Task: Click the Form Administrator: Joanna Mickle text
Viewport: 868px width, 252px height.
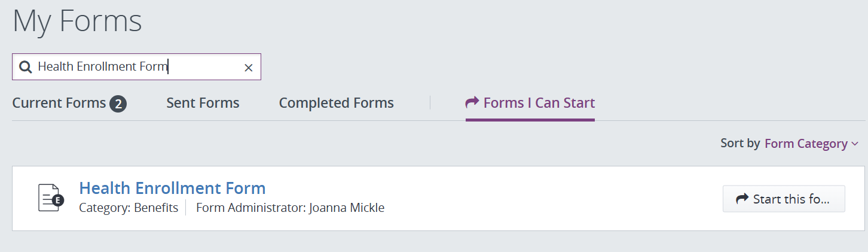Action: (290, 208)
